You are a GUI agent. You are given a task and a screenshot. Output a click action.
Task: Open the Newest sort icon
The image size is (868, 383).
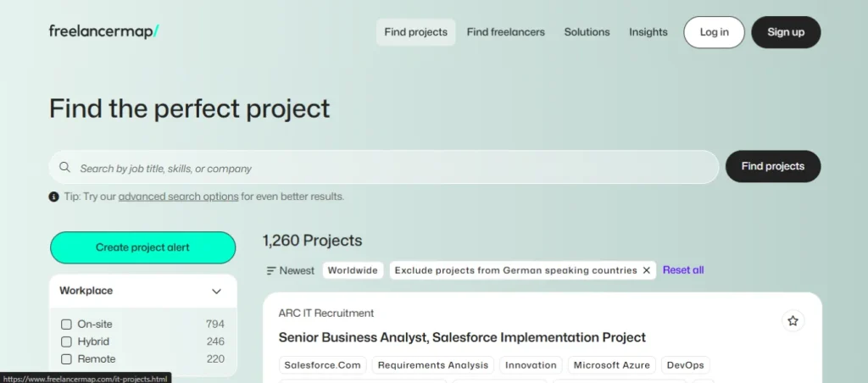(271, 270)
